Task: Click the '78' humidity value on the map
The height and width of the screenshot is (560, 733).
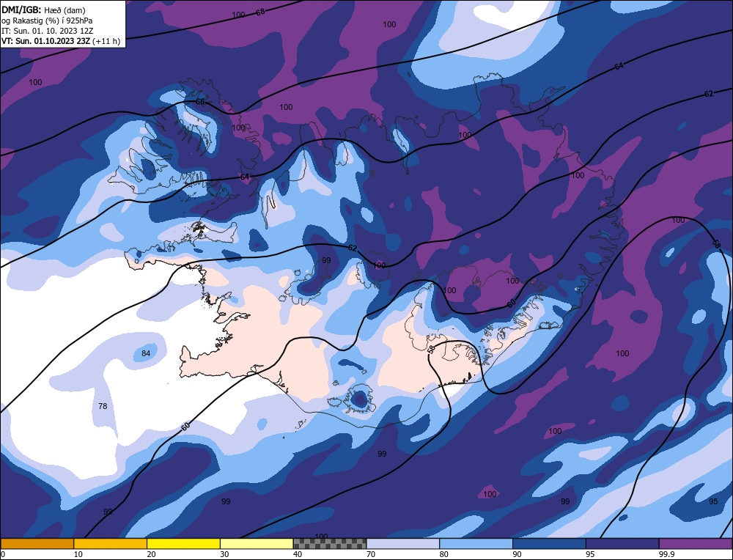Action: pyautogui.click(x=103, y=406)
